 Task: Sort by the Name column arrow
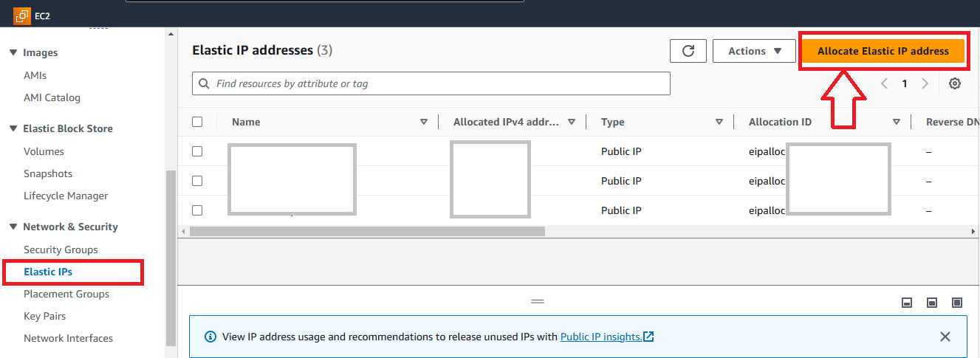coord(424,122)
